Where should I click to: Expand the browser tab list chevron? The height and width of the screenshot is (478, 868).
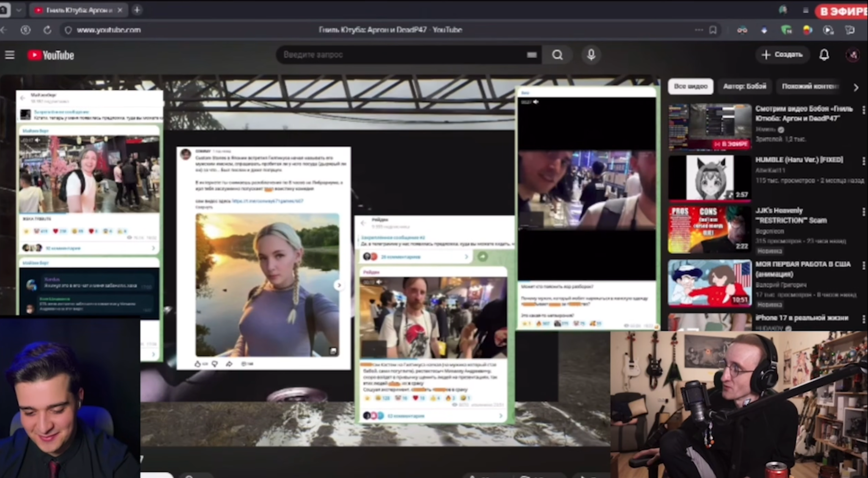tap(19, 10)
